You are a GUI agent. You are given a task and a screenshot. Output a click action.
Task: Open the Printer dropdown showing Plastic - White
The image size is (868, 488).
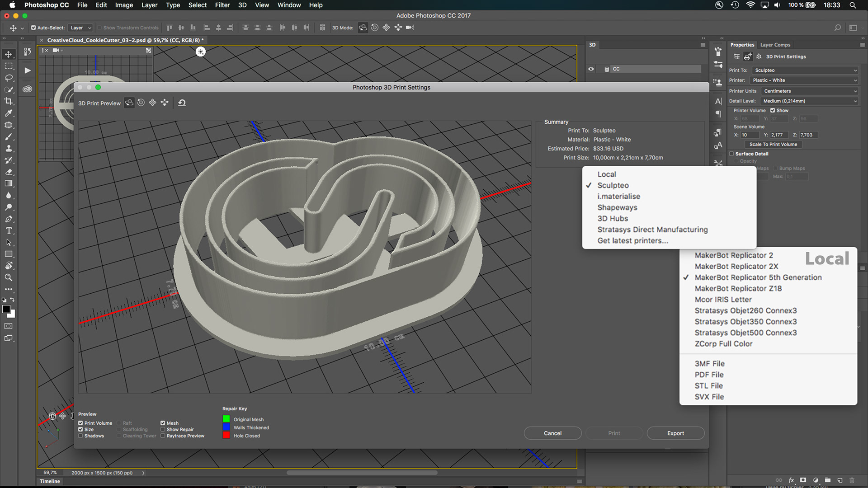point(804,80)
